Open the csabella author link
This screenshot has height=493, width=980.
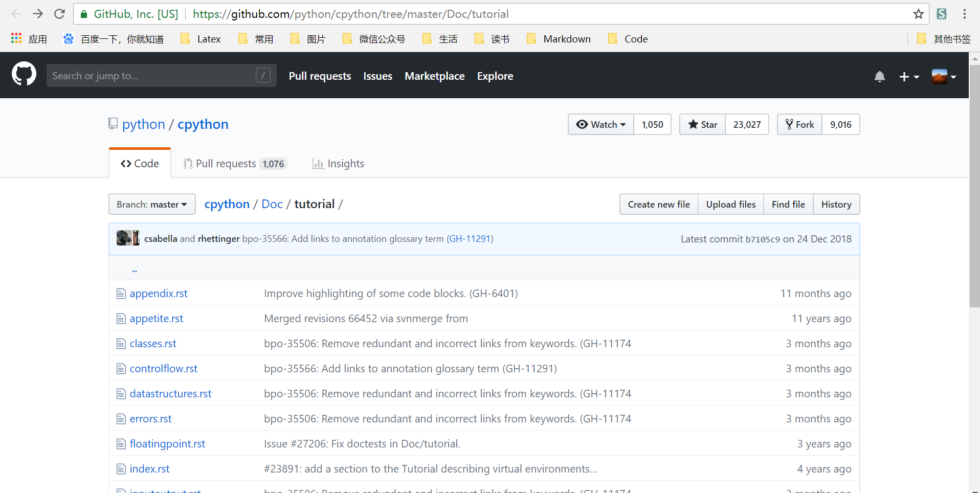point(161,239)
